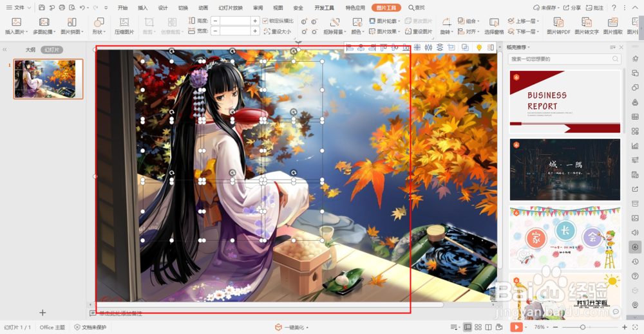
Task: Click distribute horizontally icon in floating toolbar
Action: pos(428,48)
